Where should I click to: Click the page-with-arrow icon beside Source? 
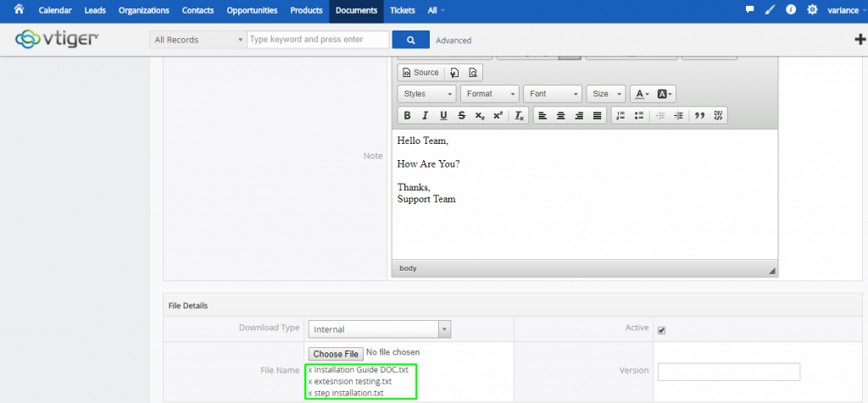coord(455,73)
